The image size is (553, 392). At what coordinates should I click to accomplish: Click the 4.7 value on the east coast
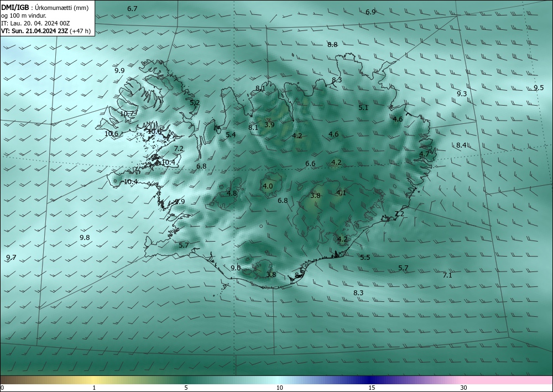pos(424,154)
